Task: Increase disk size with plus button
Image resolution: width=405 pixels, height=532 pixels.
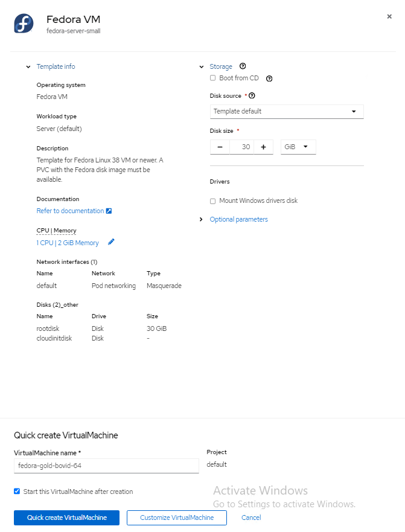Action: click(x=263, y=147)
